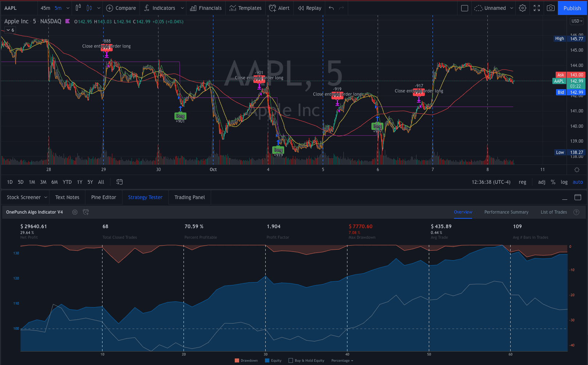Toggle the Equity series checkbox

pos(267,361)
